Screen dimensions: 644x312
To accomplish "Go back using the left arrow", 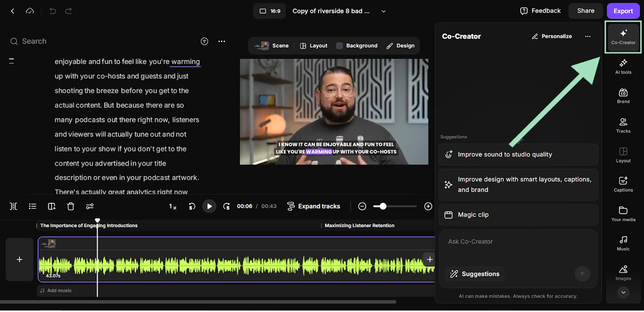I will pyautogui.click(x=12, y=11).
